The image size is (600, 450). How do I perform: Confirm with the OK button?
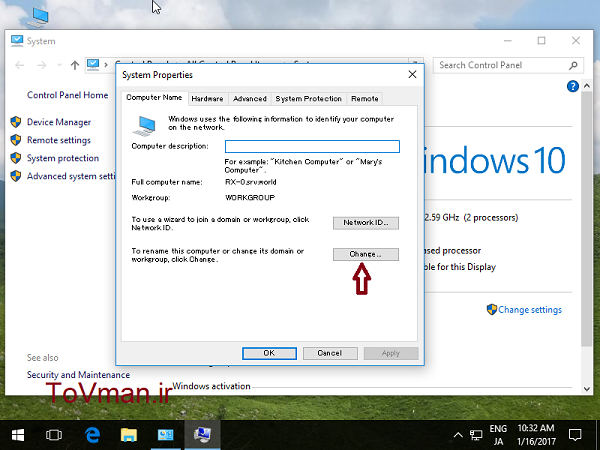(x=269, y=353)
